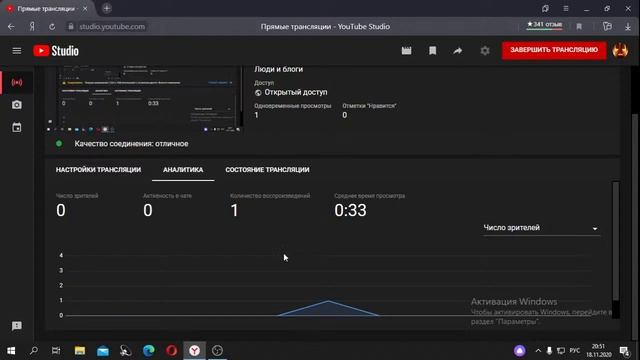Viewport: 640px width, 360px height.
Task: Go to YouTube Studio home logo
Action: tap(56, 51)
